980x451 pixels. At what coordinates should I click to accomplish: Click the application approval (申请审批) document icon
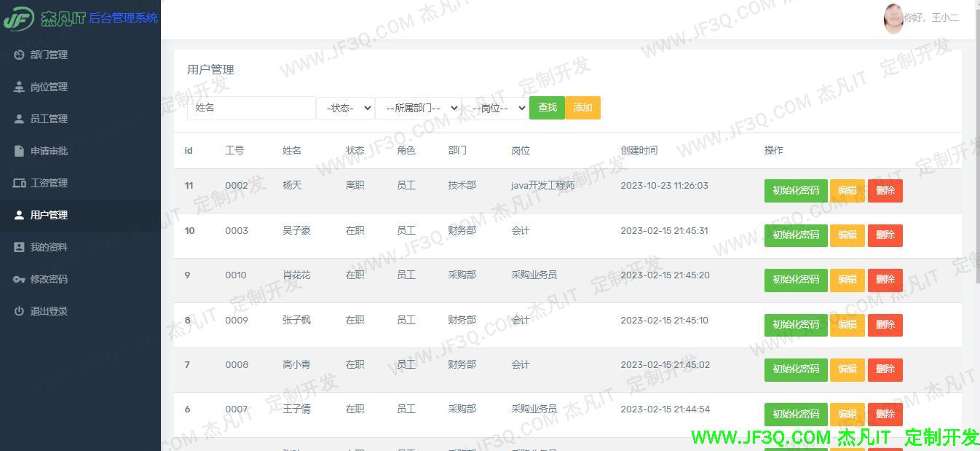(19, 151)
